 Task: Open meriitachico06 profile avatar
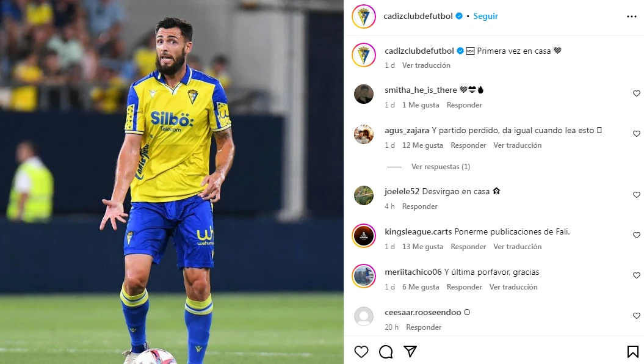364,276
